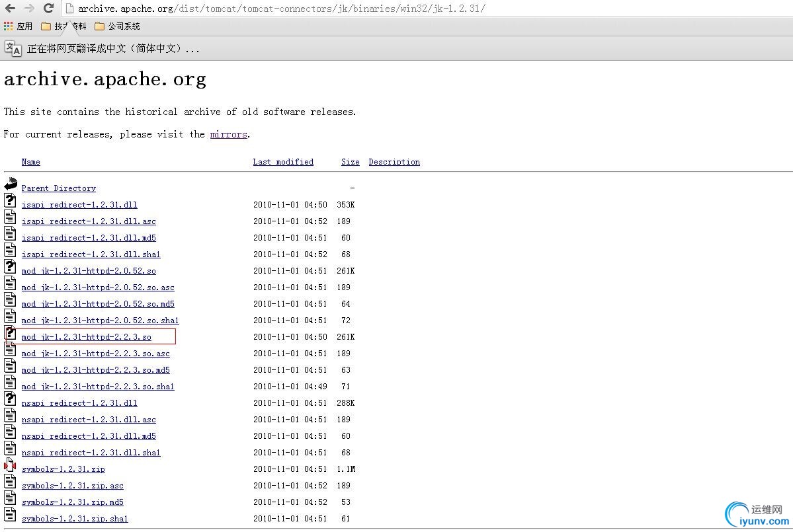The height and width of the screenshot is (532, 793).
Task: Download mod_jk-1.2.31-httpd-2.0.52.so
Action: pos(89,271)
